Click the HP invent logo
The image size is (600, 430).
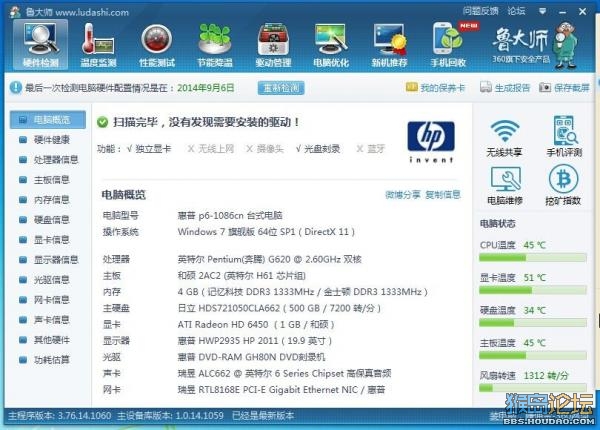431,142
